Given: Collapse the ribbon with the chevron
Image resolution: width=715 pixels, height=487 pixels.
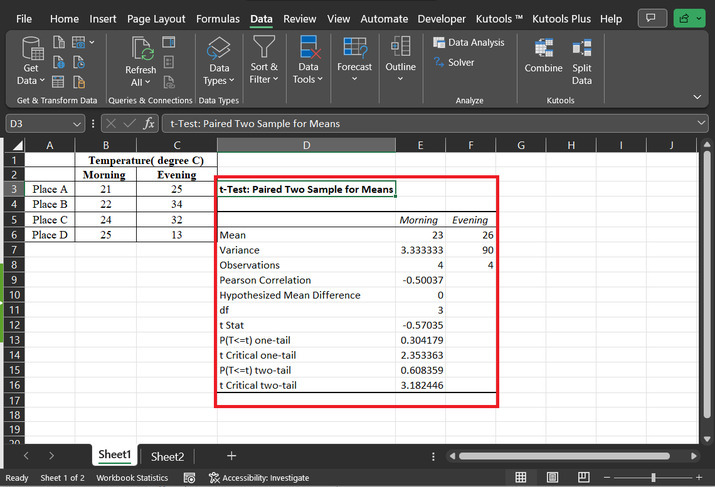Looking at the screenshot, I should tap(697, 97).
